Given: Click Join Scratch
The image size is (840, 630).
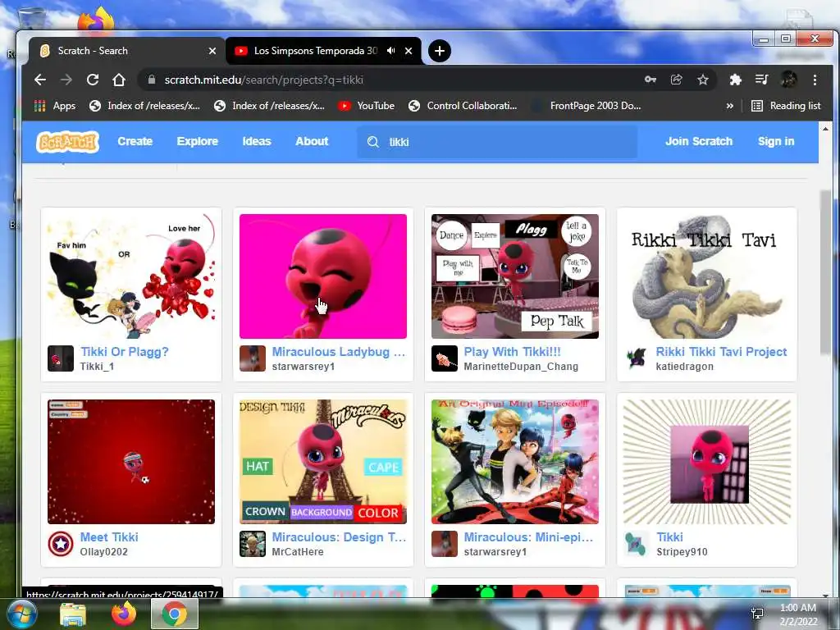Looking at the screenshot, I should click(x=699, y=141).
